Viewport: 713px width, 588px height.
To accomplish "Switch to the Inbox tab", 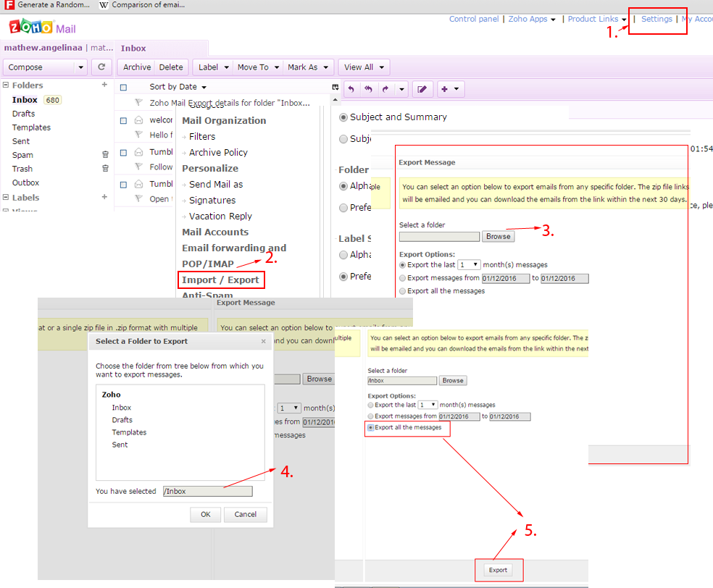I will pos(133,49).
